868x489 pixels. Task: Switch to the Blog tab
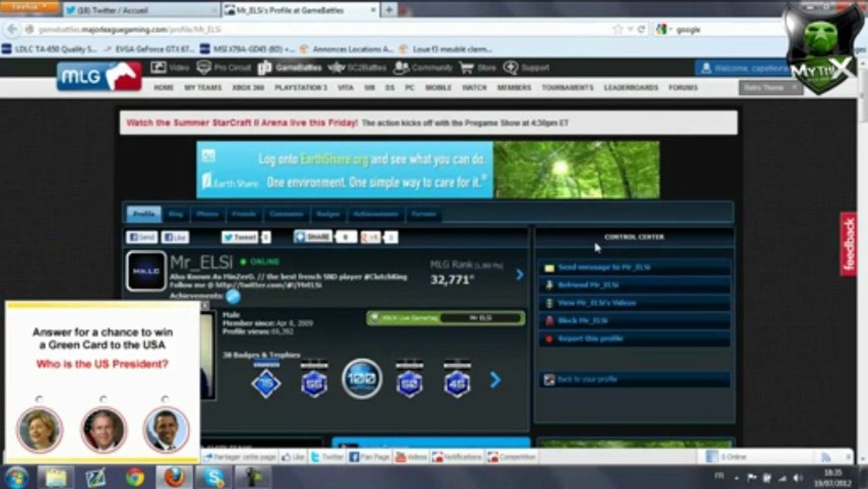coord(176,214)
